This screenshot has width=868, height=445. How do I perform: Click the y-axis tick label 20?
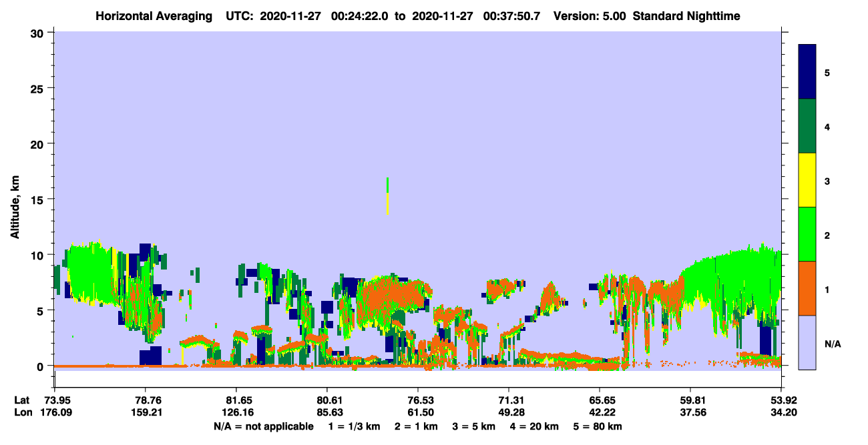(x=38, y=143)
